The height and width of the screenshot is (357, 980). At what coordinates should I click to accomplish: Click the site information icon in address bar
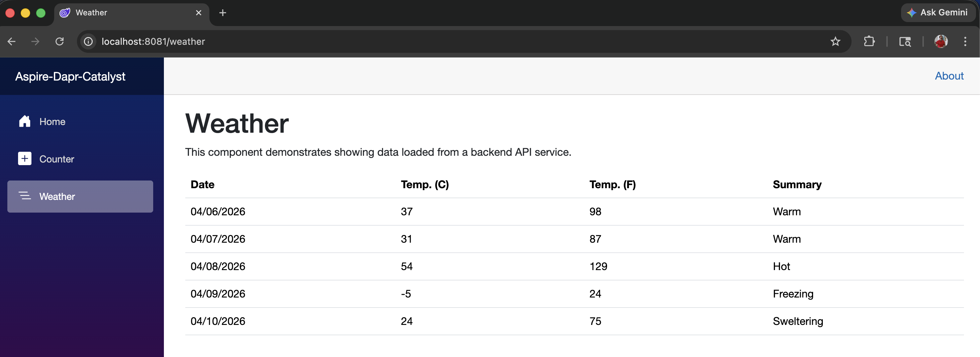click(x=88, y=41)
